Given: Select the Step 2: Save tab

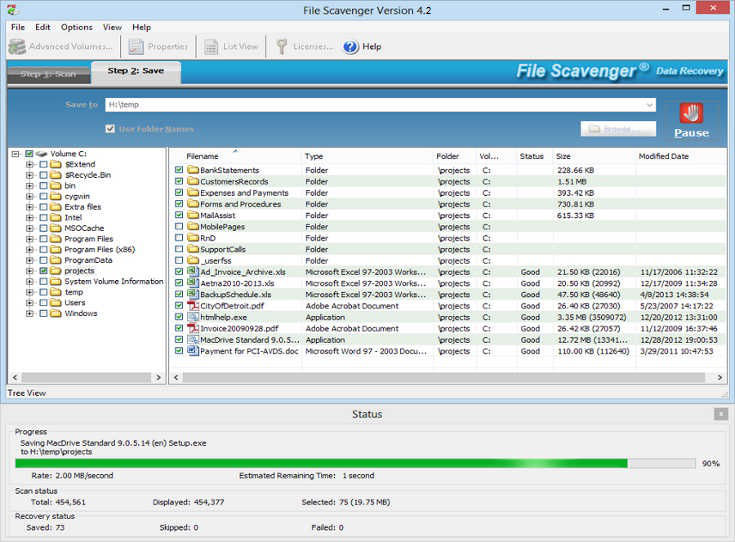Looking at the screenshot, I should [x=136, y=71].
